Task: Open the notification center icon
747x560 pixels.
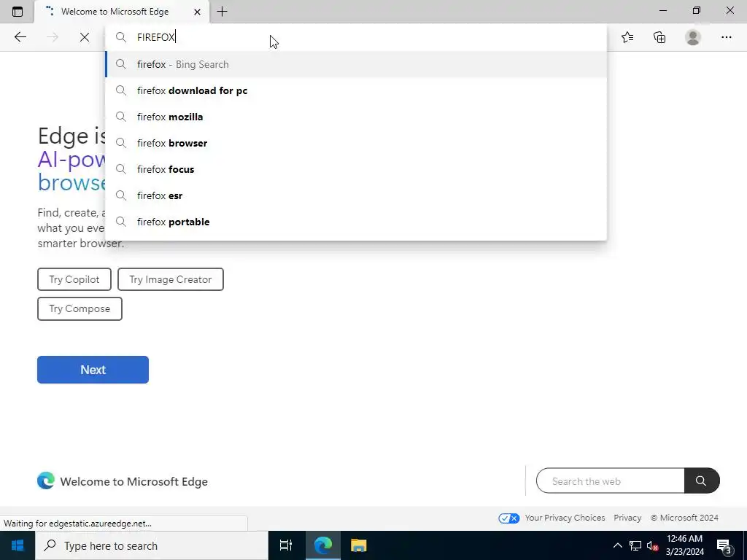Action: coord(724,545)
